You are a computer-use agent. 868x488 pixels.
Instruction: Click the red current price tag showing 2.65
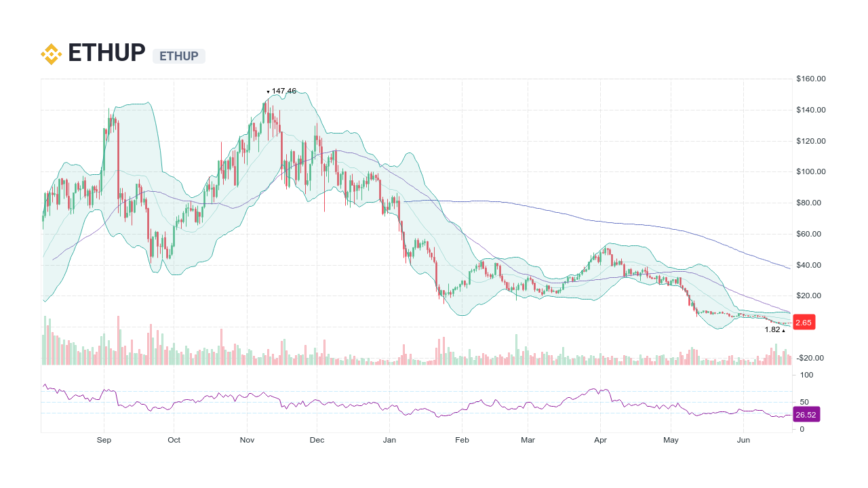(x=804, y=323)
